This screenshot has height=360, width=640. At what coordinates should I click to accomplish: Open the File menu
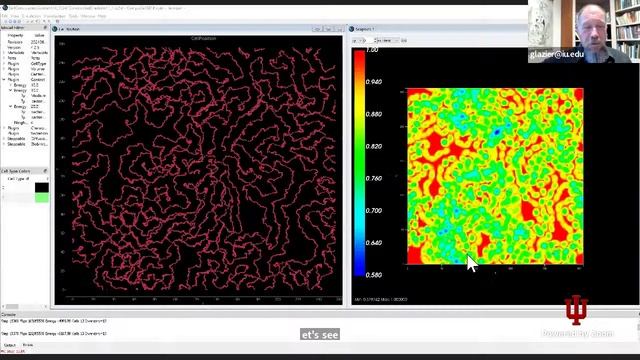click(4, 16)
